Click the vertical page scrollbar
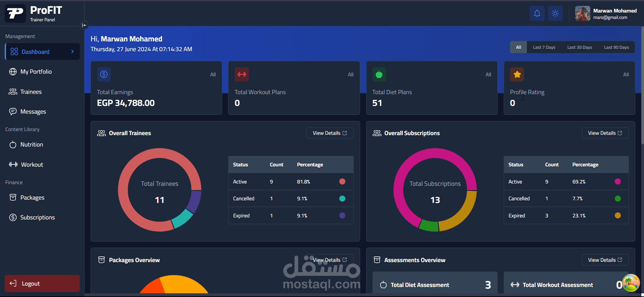This screenshot has height=297, width=644. [x=642, y=85]
